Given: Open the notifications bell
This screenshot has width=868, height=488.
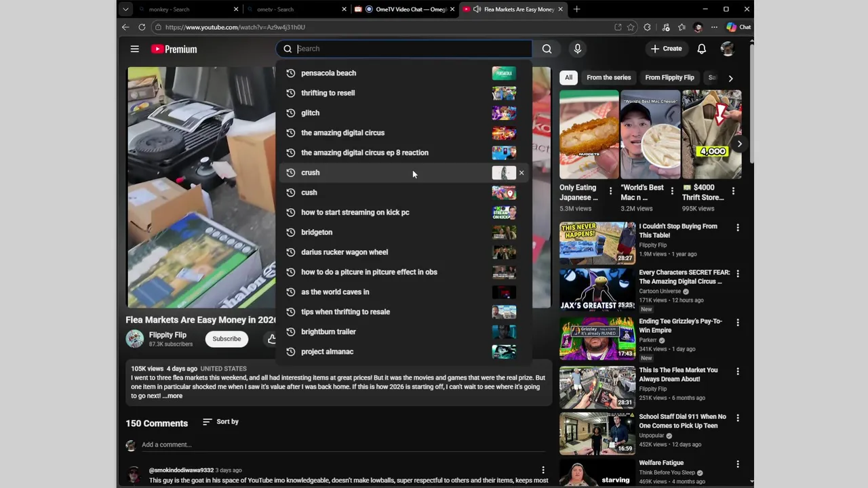Looking at the screenshot, I should pyautogui.click(x=702, y=49).
